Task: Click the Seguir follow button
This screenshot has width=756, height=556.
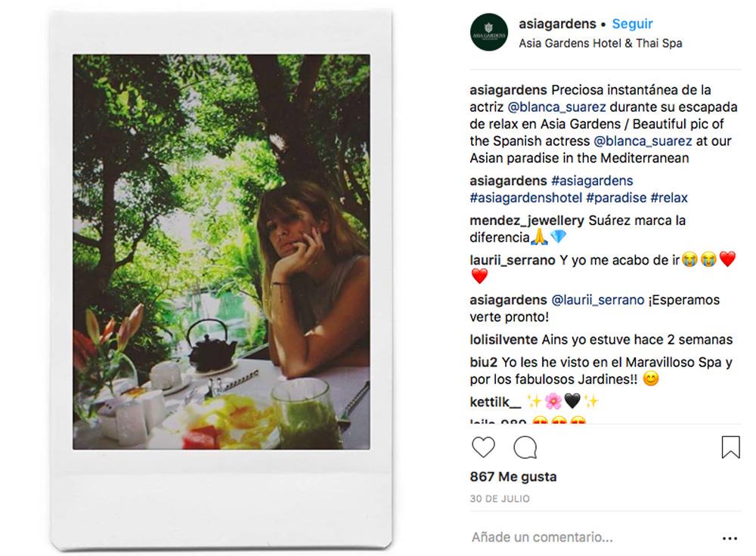Action: tap(632, 24)
